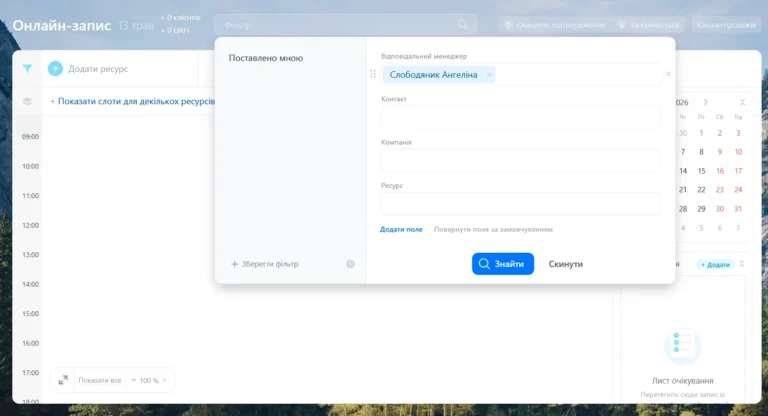The width and height of the screenshot is (768, 416).
Task: Go to the next month in the calendar
Action: (705, 102)
